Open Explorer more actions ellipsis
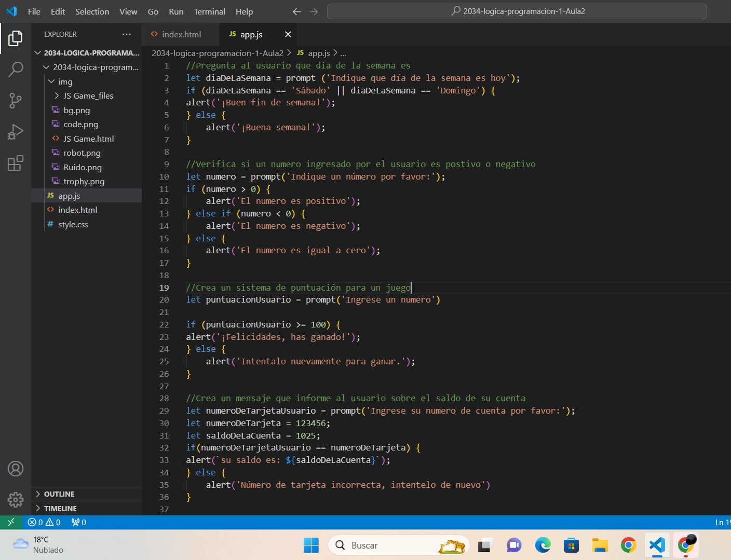This screenshot has height=560, width=731. [127, 34]
